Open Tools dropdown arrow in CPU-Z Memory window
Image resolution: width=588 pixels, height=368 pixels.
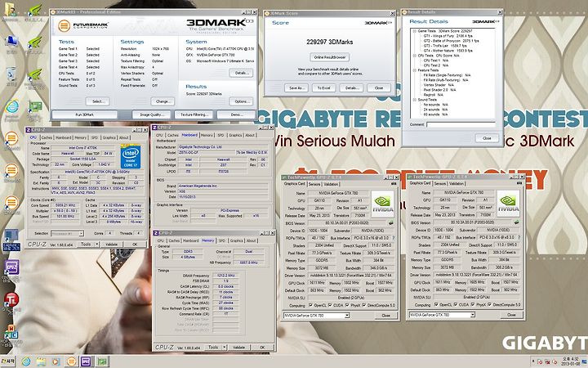(x=225, y=348)
